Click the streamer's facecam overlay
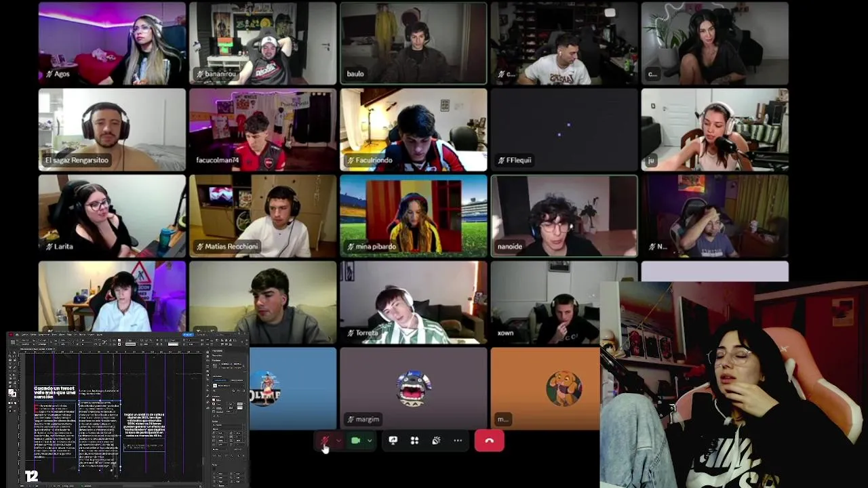868x488 pixels. [734, 384]
